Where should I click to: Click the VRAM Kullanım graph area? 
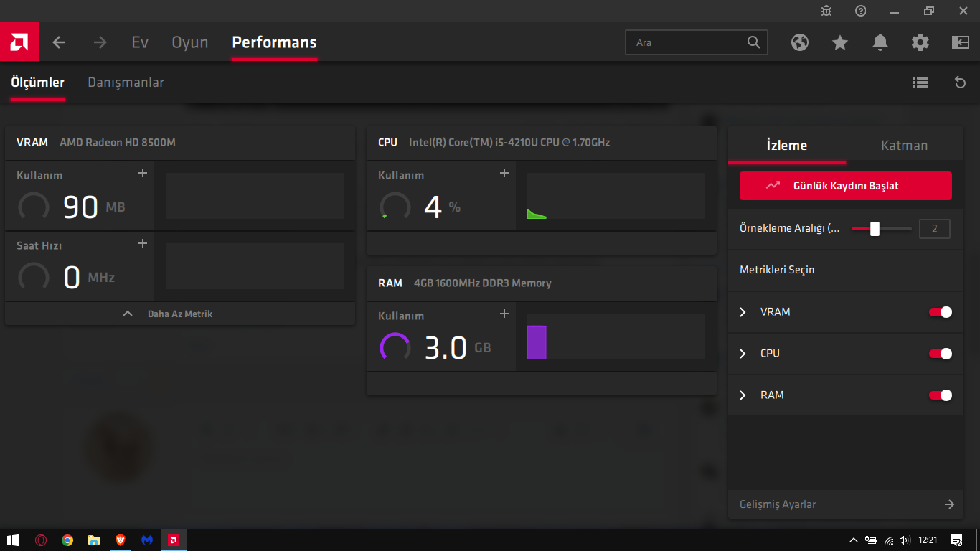tap(255, 196)
